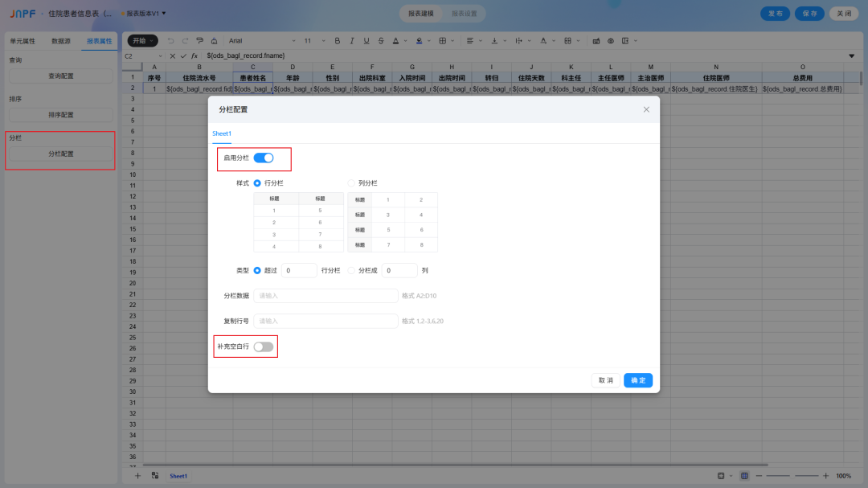868x488 pixels.
Task: Click the fx function icon
Action: [194, 56]
